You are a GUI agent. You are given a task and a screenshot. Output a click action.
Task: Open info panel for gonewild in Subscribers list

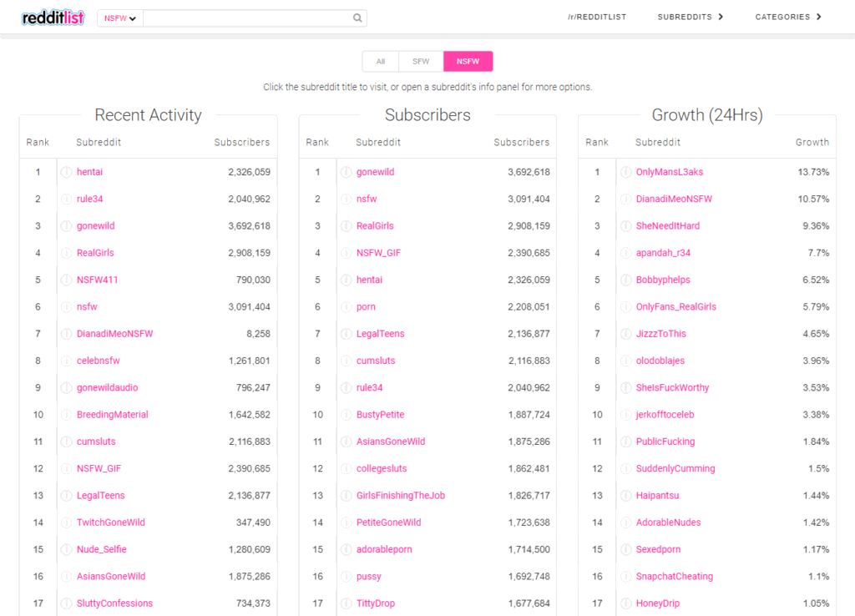[x=347, y=172]
